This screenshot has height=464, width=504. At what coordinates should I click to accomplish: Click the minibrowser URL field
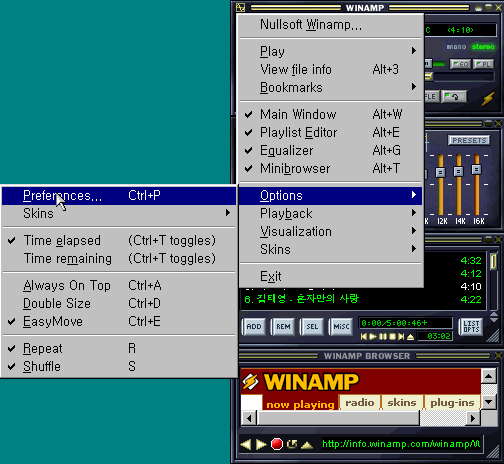(401, 444)
